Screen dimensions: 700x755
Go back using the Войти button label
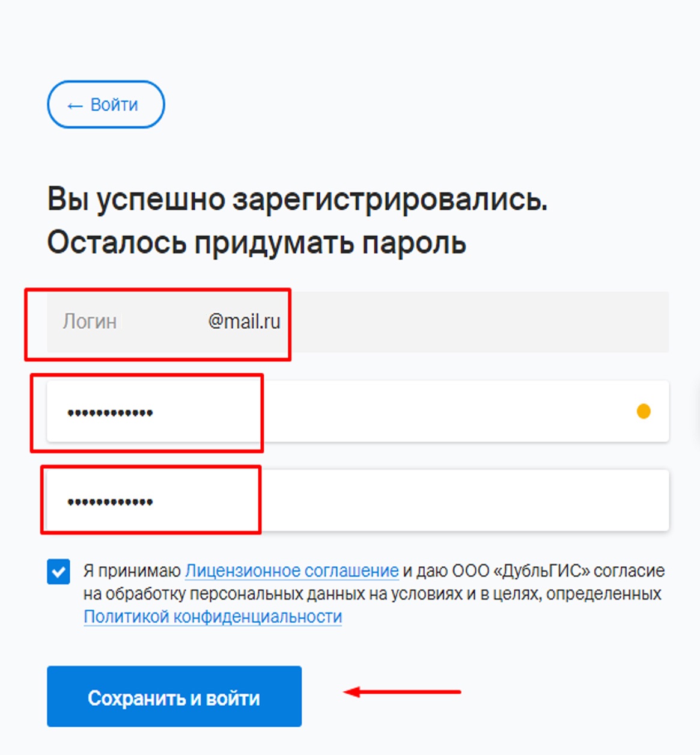(x=114, y=105)
